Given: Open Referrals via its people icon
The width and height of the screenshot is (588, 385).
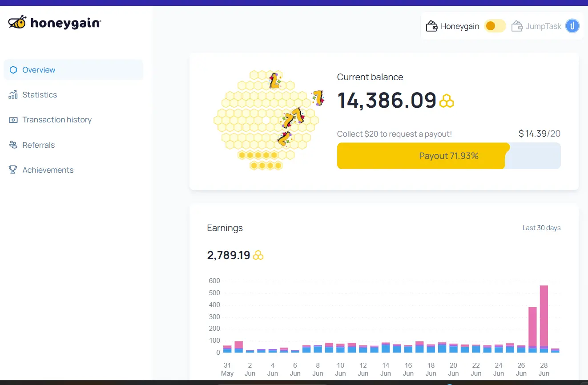Looking at the screenshot, I should coord(13,145).
